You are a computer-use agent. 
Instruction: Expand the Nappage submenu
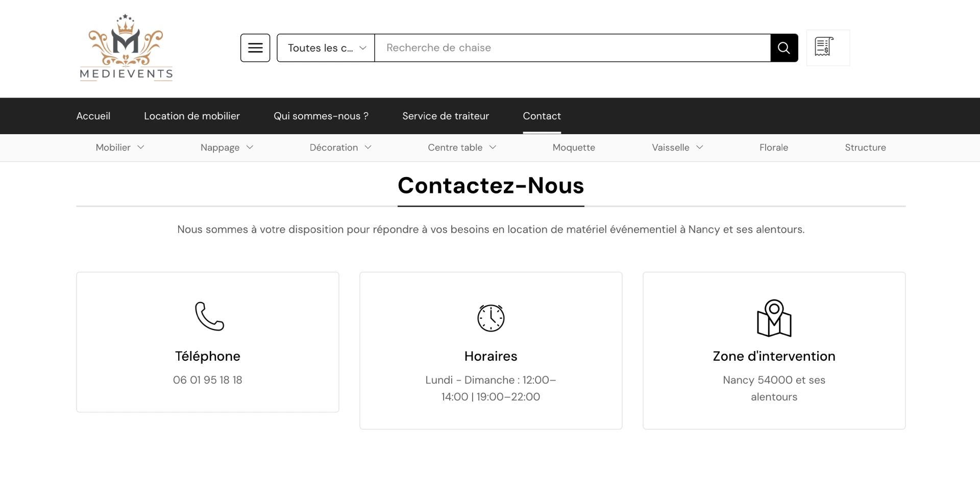tap(227, 147)
